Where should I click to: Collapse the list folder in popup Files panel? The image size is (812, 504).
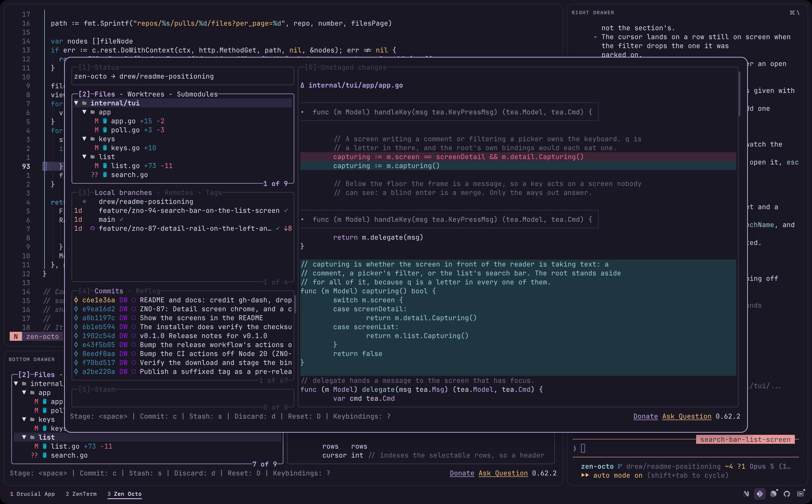point(84,157)
